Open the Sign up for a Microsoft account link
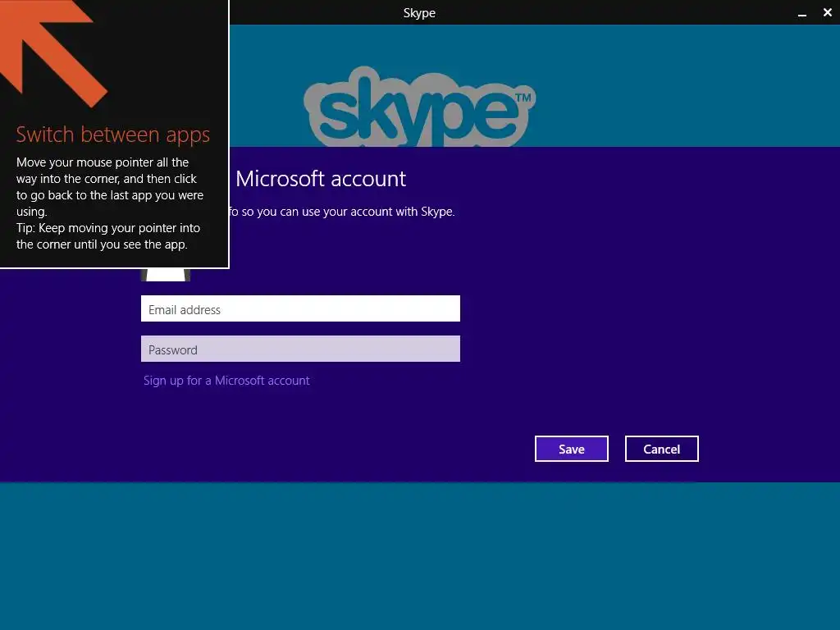The image size is (840, 630). (x=226, y=381)
